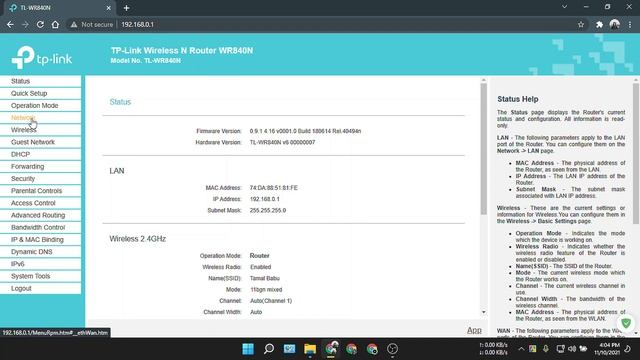The width and height of the screenshot is (640, 360).
Task: Reload the router page
Action: [40, 24]
